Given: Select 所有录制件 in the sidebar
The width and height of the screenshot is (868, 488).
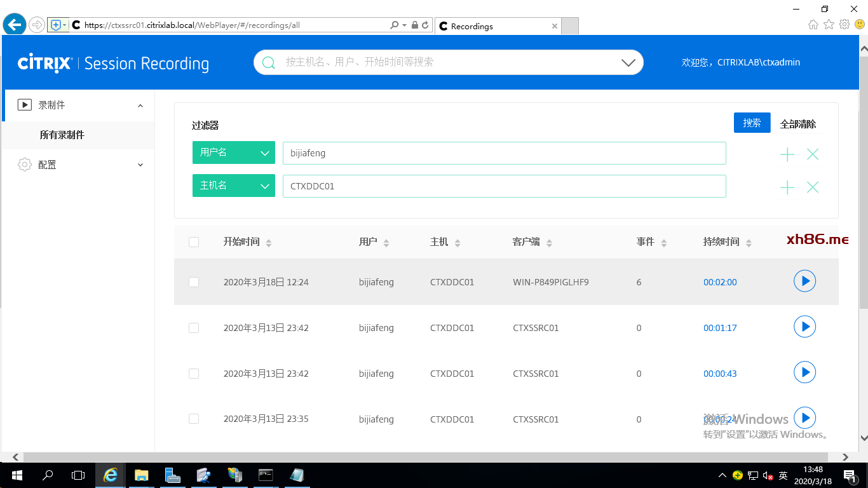Looking at the screenshot, I should (62, 135).
